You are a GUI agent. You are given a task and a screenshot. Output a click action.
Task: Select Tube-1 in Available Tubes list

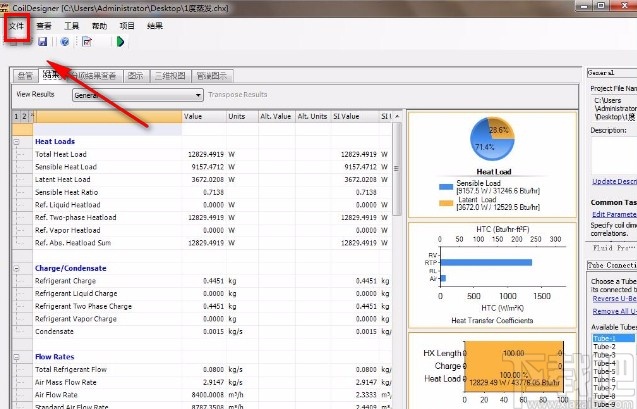click(x=613, y=338)
